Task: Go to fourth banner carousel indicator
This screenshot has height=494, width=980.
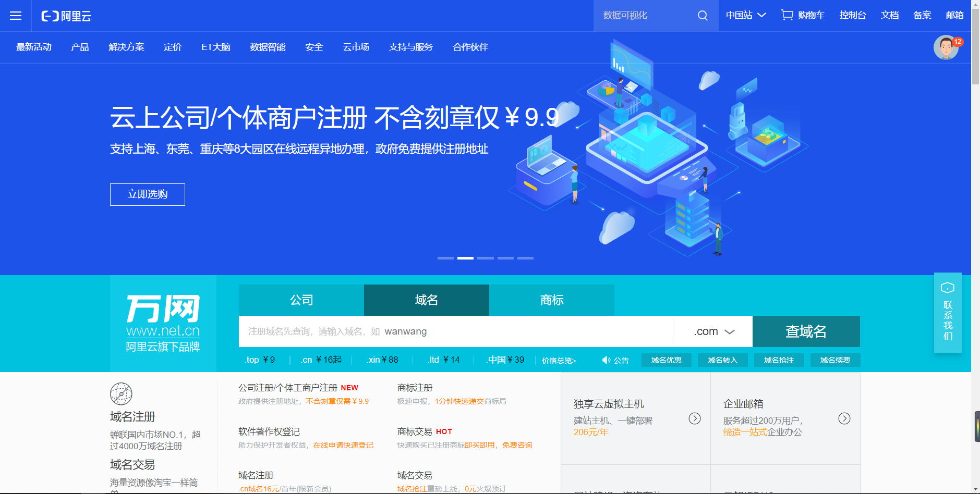Action: pos(505,258)
